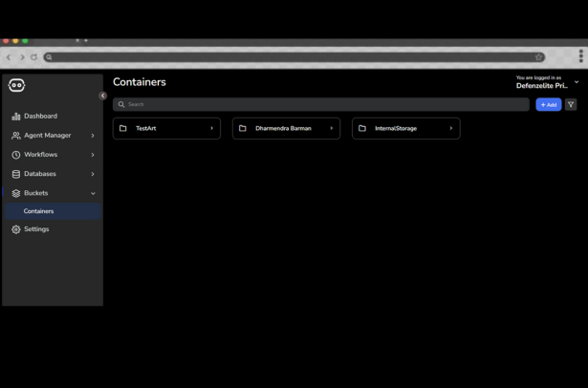Click the browser bookmark star icon

(539, 57)
